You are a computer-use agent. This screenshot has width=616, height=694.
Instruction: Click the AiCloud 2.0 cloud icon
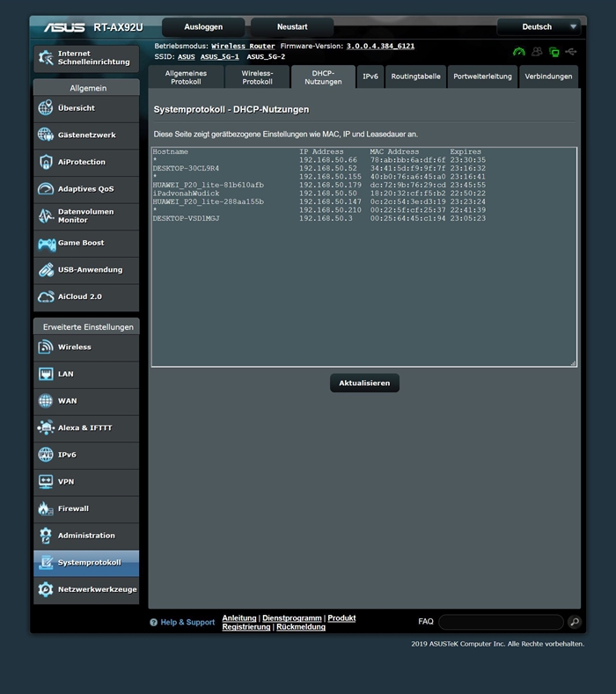pos(46,296)
